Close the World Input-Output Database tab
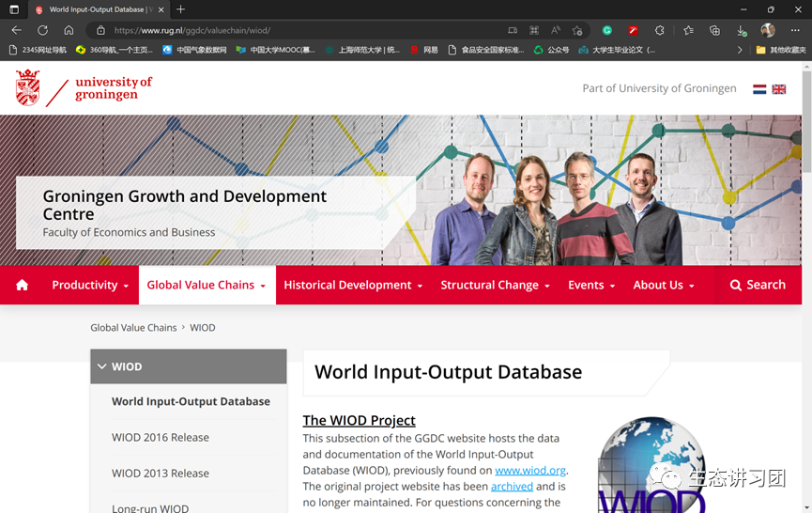This screenshot has width=812, height=513. 161,9
